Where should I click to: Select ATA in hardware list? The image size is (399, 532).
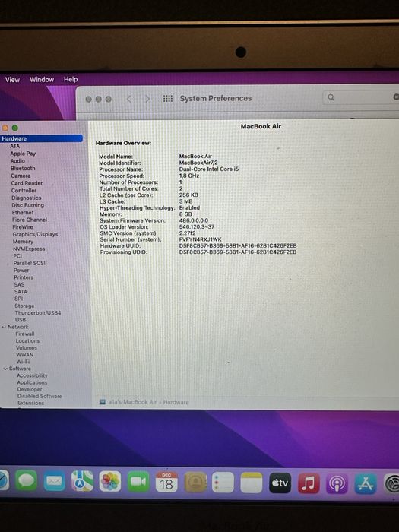(15, 146)
